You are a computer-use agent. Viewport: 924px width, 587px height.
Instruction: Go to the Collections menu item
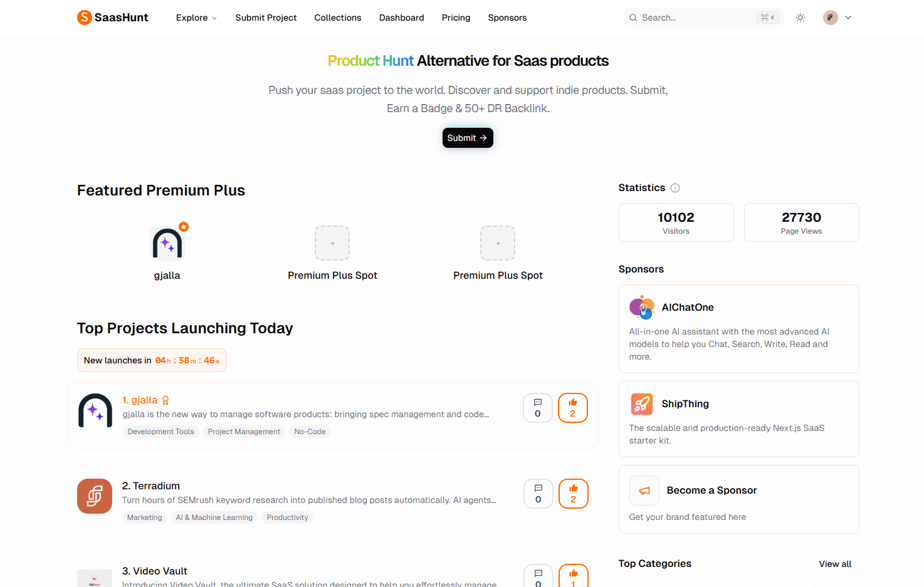[338, 18]
